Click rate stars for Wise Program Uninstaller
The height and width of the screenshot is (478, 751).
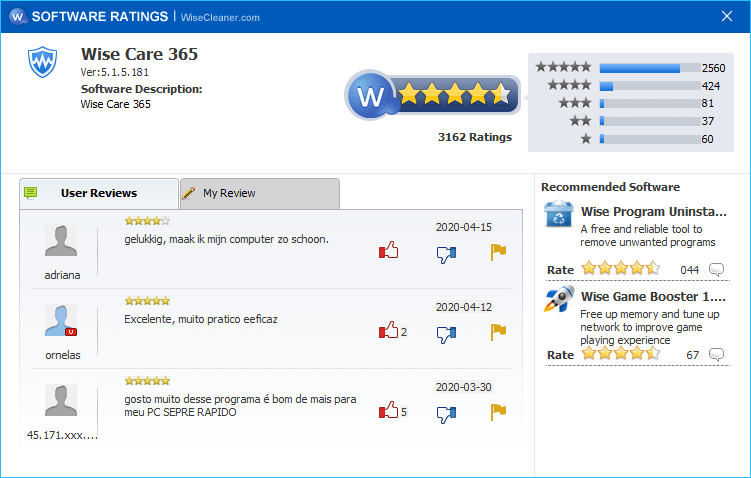coord(621,268)
